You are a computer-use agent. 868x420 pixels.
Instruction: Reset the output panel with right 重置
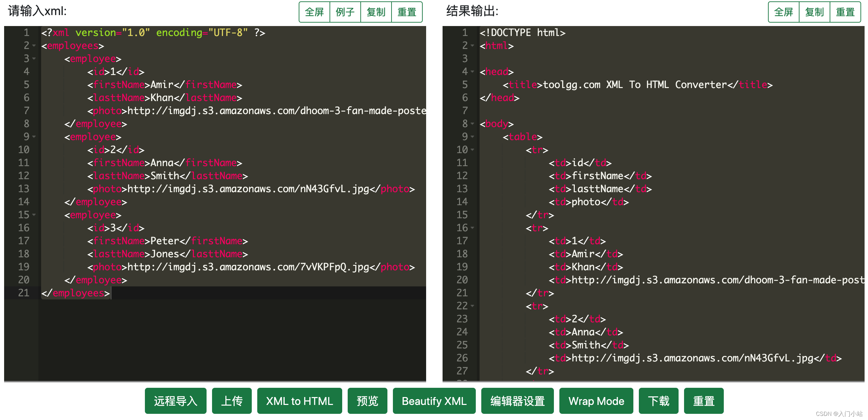click(x=845, y=12)
